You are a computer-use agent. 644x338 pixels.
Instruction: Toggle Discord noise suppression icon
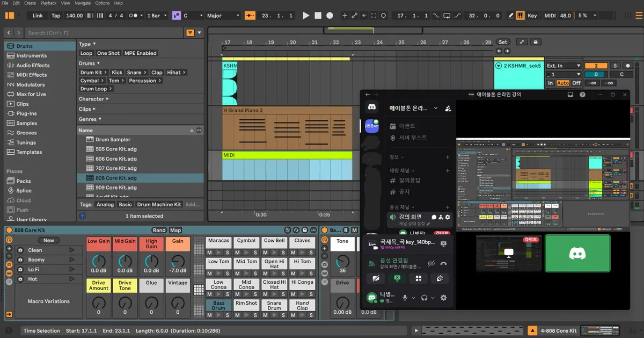(431, 263)
